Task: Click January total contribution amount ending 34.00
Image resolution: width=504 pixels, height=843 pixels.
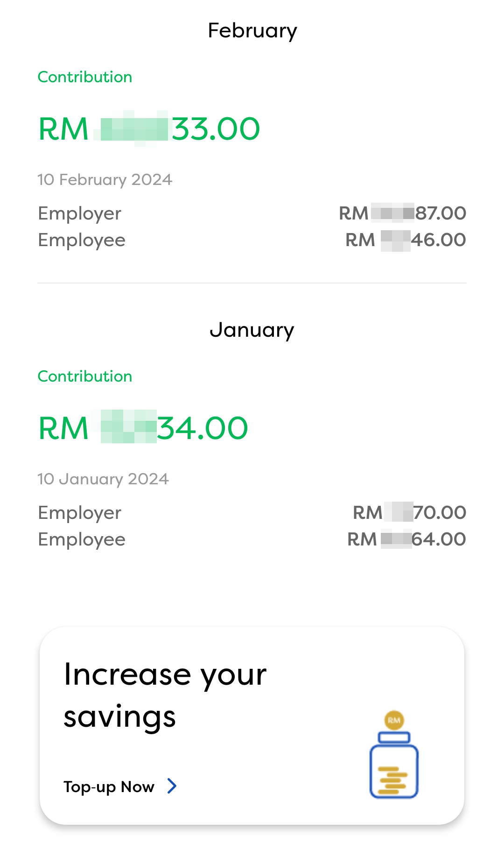Action: [x=143, y=428]
